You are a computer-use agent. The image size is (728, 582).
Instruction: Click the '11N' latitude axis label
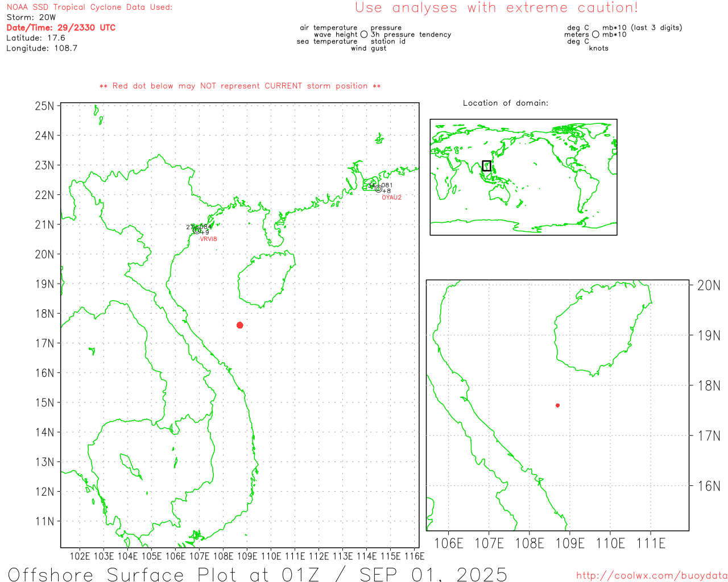[x=45, y=521]
